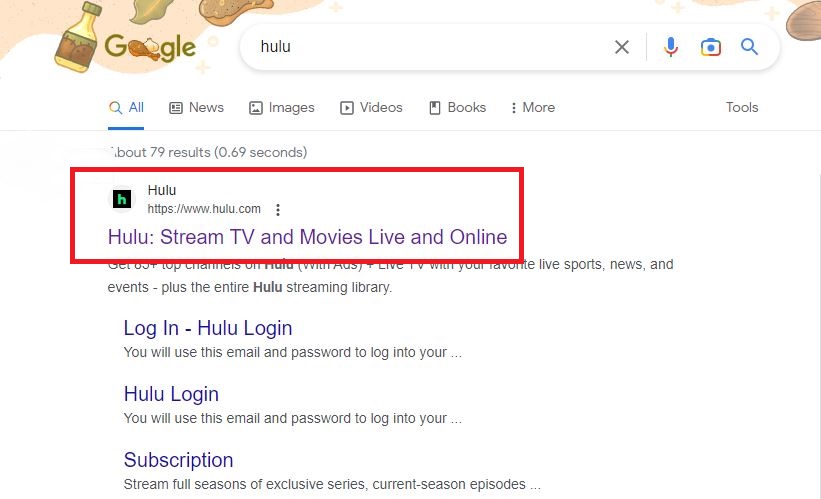Image resolution: width=821 pixels, height=499 pixels.
Task: Switch to the News tab
Action: (x=196, y=107)
